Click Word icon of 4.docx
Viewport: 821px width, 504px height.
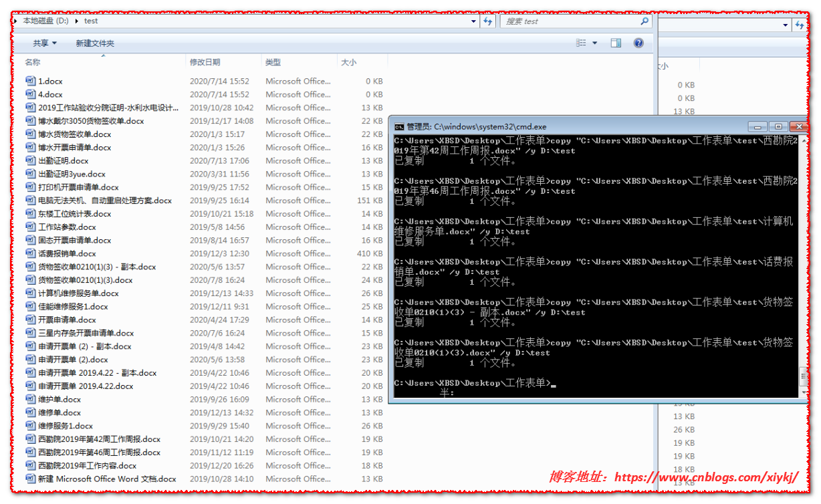click(x=31, y=94)
